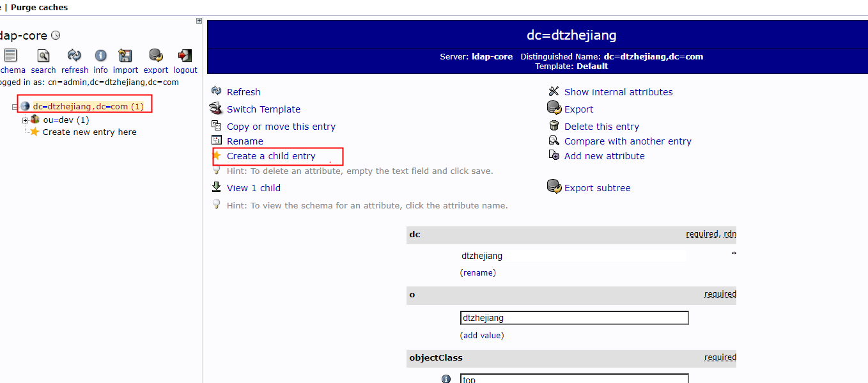Click the objectClass top input field
The width and height of the screenshot is (868, 383).
point(575,379)
